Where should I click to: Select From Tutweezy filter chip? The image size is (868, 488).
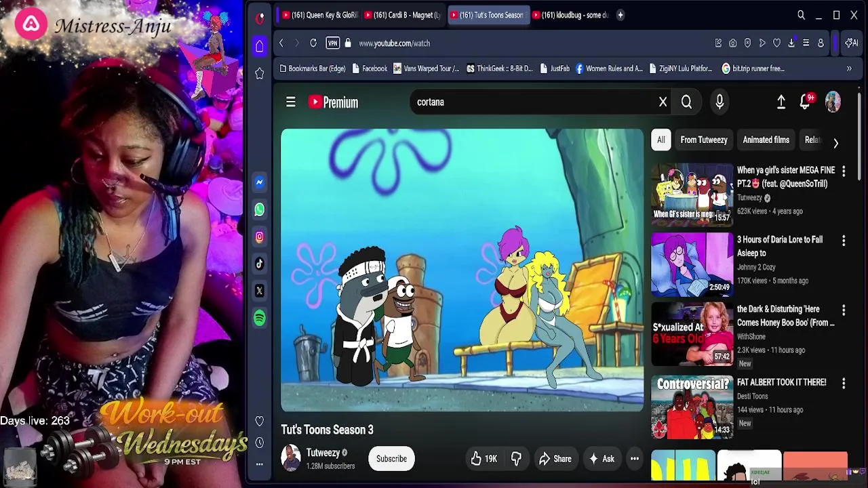coord(704,140)
